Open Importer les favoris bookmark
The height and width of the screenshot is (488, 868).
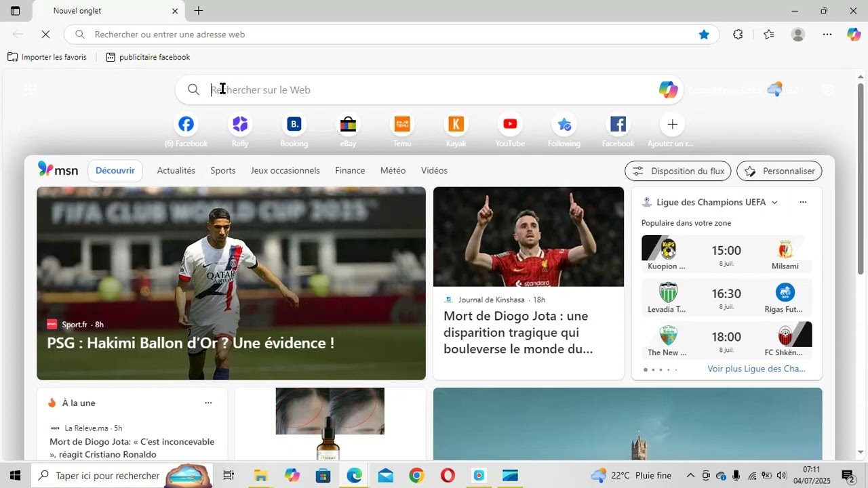point(47,57)
